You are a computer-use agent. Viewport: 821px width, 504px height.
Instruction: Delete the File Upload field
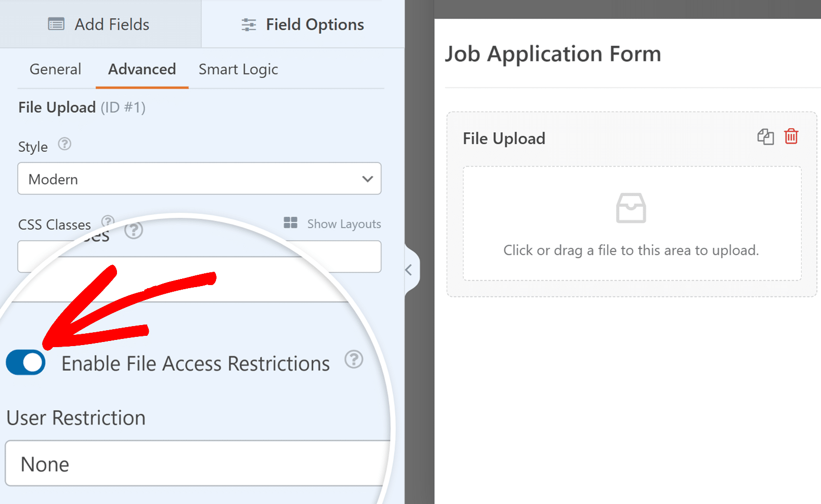791,137
